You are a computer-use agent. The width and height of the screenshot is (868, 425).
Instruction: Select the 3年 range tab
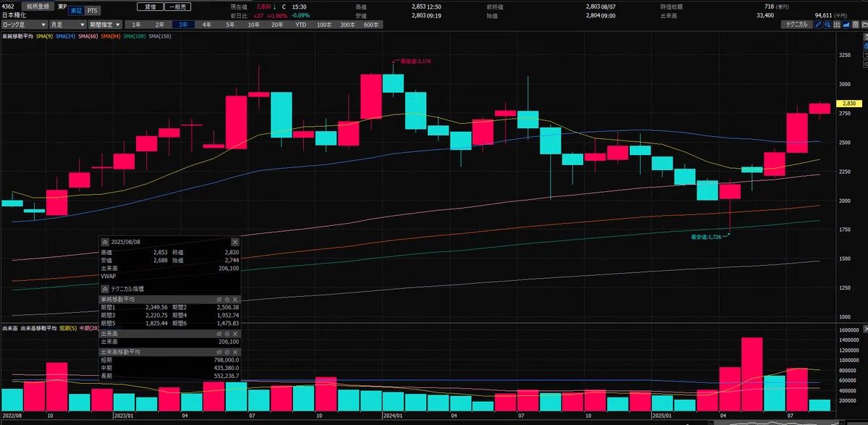184,25
